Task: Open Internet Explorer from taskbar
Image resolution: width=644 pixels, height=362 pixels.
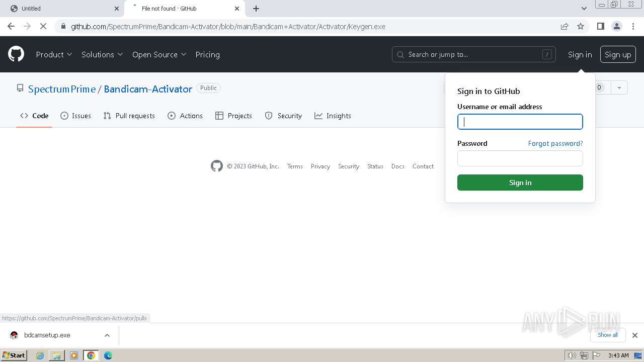Action: point(40,355)
